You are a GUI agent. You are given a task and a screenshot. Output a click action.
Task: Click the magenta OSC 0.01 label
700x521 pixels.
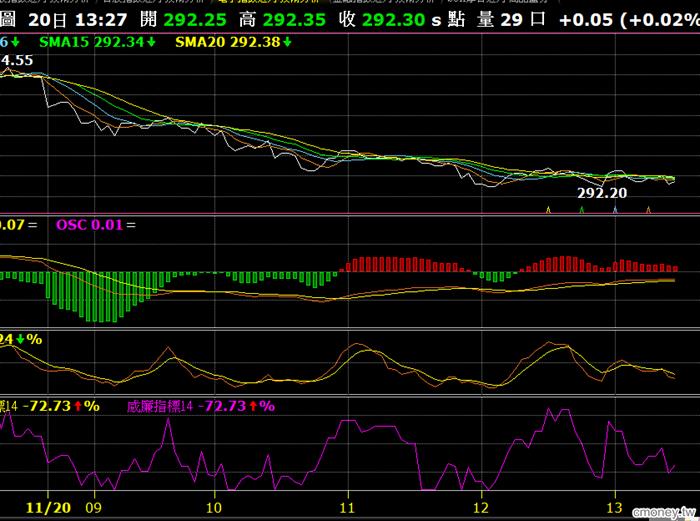88,225
